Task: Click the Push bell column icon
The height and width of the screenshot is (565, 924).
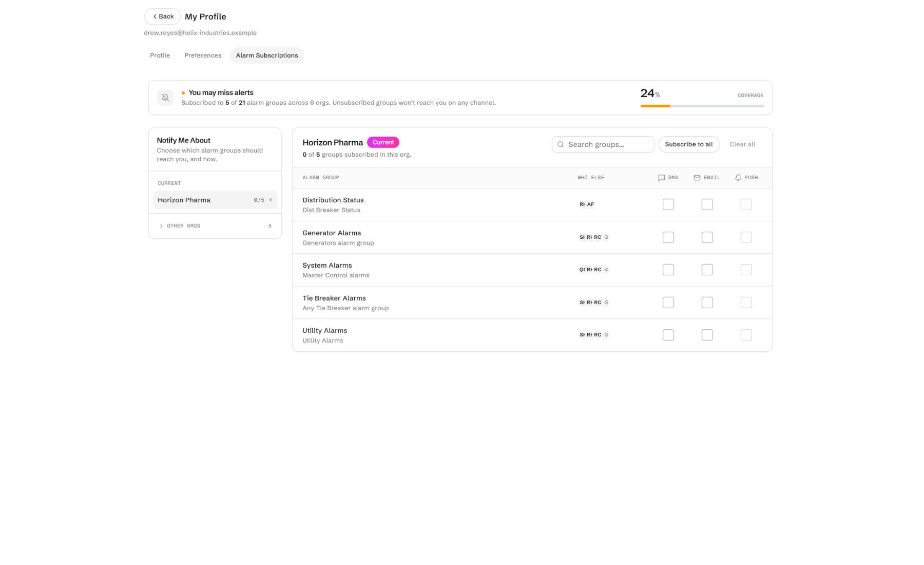Action: coord(738,178)
